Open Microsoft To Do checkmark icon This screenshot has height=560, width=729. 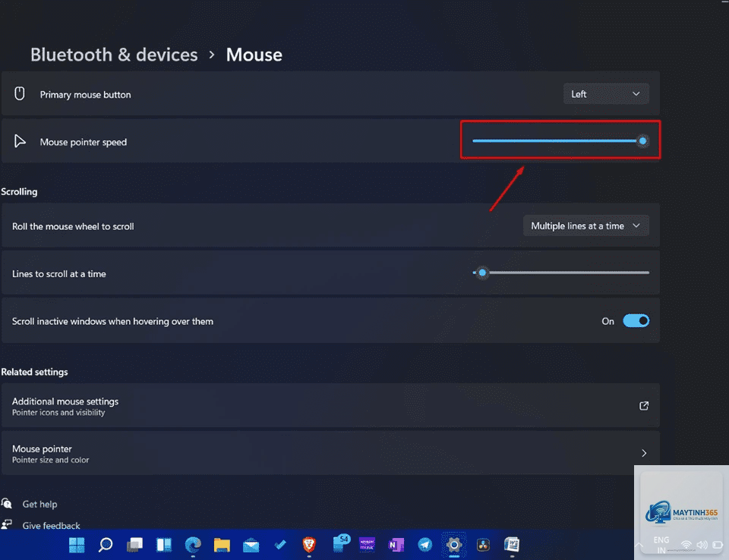pos(280,545)
